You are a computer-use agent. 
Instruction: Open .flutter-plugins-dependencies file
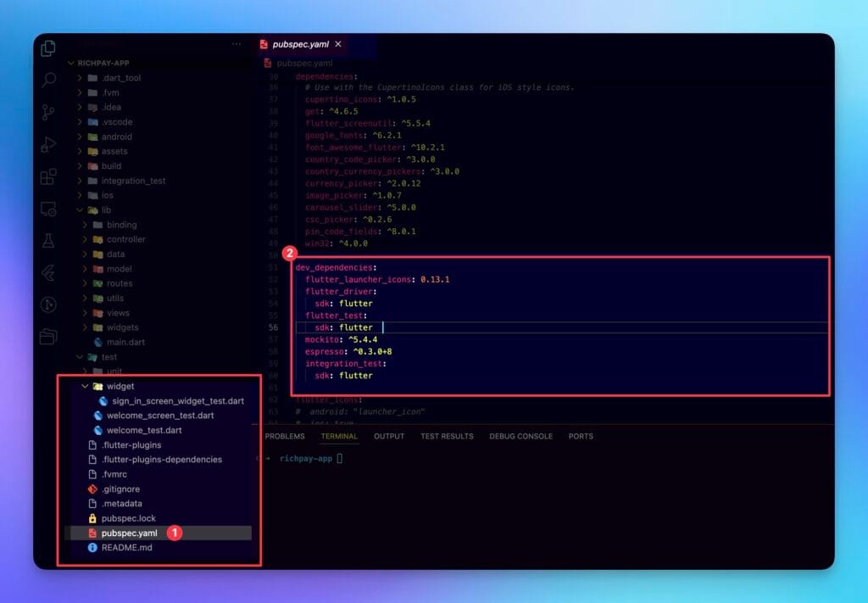click(x=162, y=460)
